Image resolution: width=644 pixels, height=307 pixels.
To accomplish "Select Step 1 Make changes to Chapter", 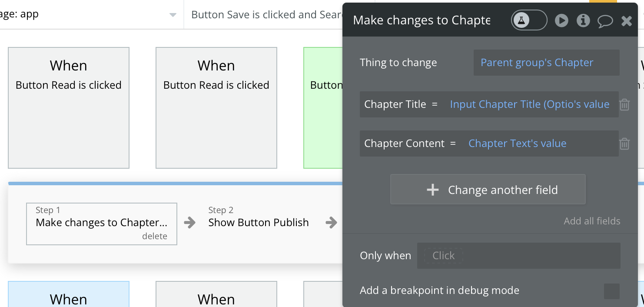I will [101, 222].
